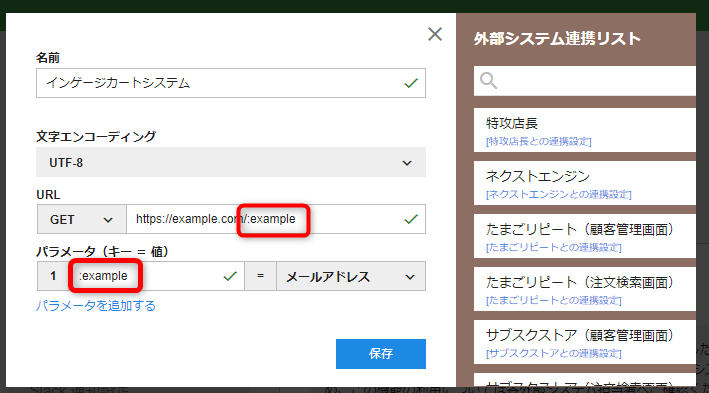Close the dialog with the X icon
Image resolution: width=709 pixels, height=393 pixels.
point(435,34)
